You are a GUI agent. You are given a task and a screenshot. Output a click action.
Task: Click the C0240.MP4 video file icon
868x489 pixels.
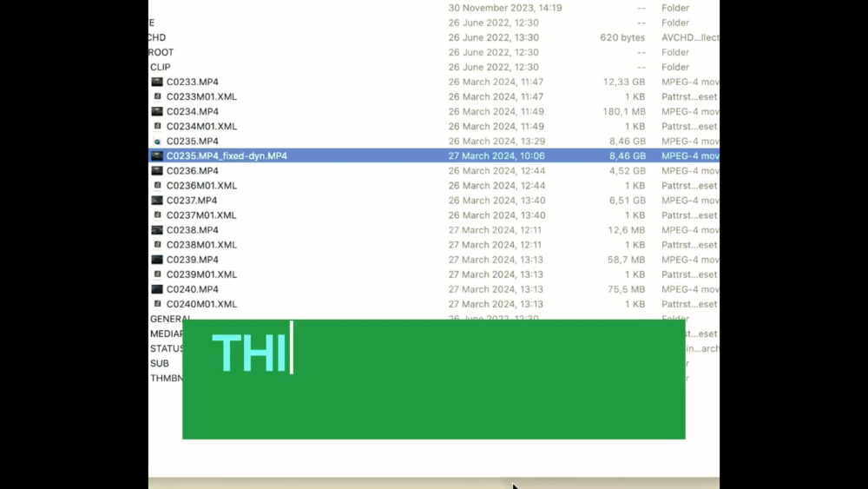(157, 289)
